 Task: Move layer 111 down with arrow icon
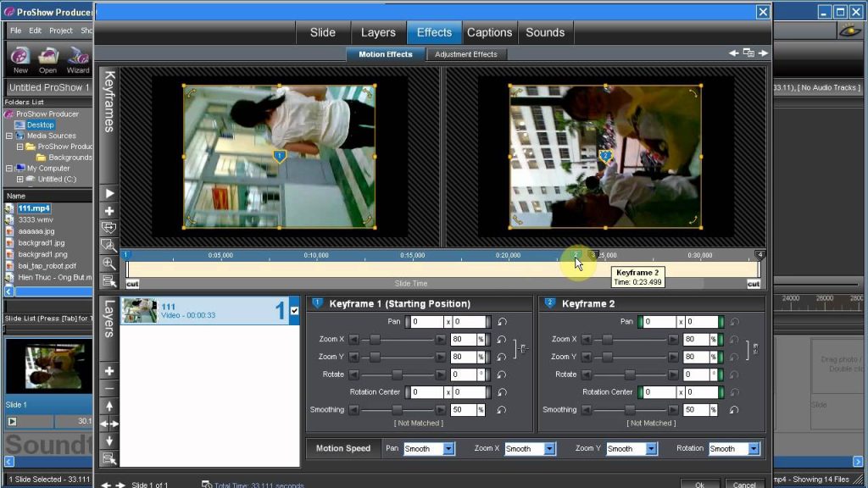(108, 441)
